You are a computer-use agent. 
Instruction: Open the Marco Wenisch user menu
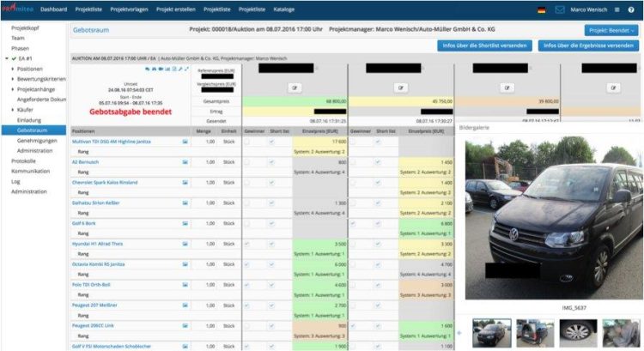(588, 9)
